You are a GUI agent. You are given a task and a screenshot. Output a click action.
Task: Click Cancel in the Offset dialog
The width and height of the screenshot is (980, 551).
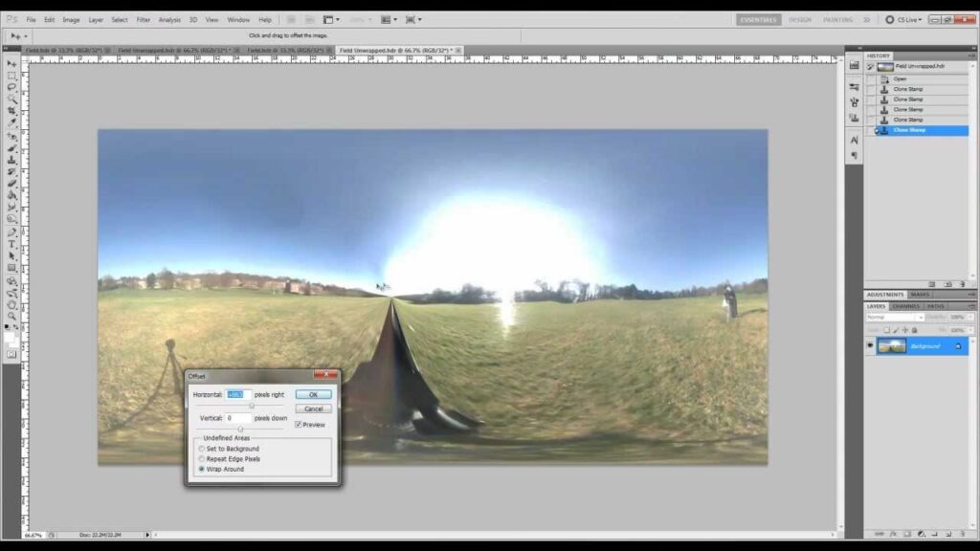(313, 408)
